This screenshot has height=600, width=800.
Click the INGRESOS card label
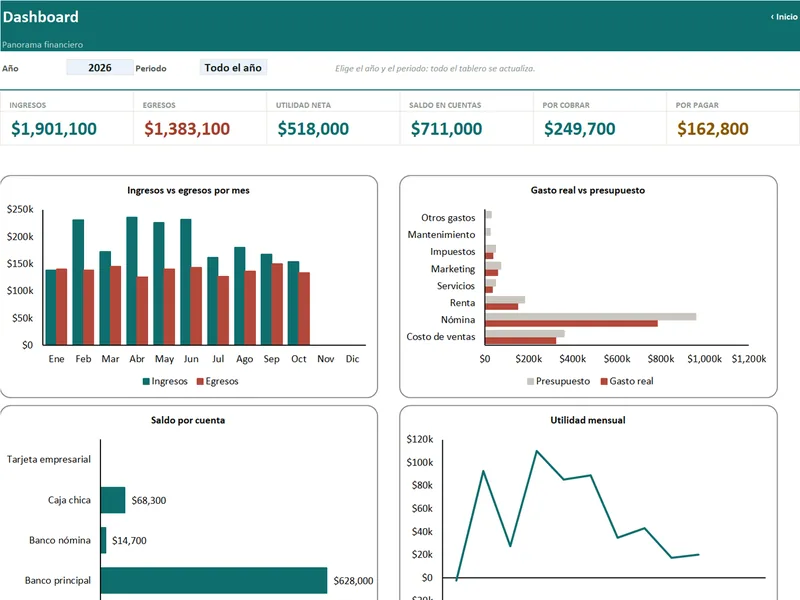click(x=28, y=105)
